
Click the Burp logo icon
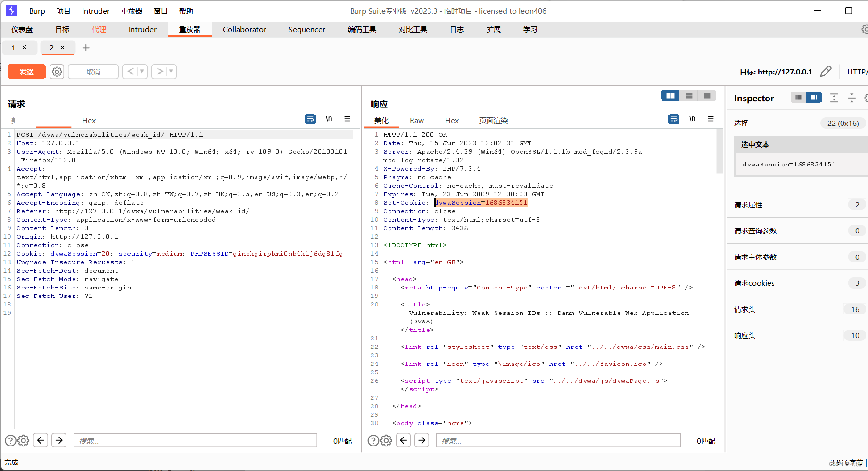click(12, 10)
